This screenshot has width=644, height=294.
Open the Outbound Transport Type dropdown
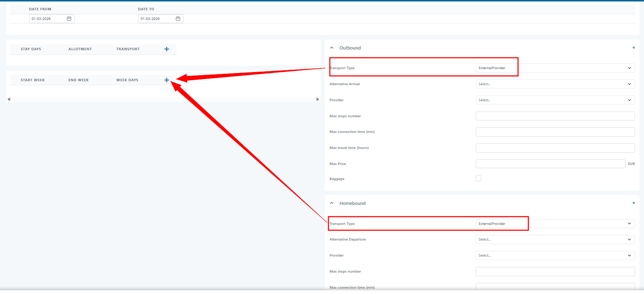pyautogui.click(x=555, y=68)
